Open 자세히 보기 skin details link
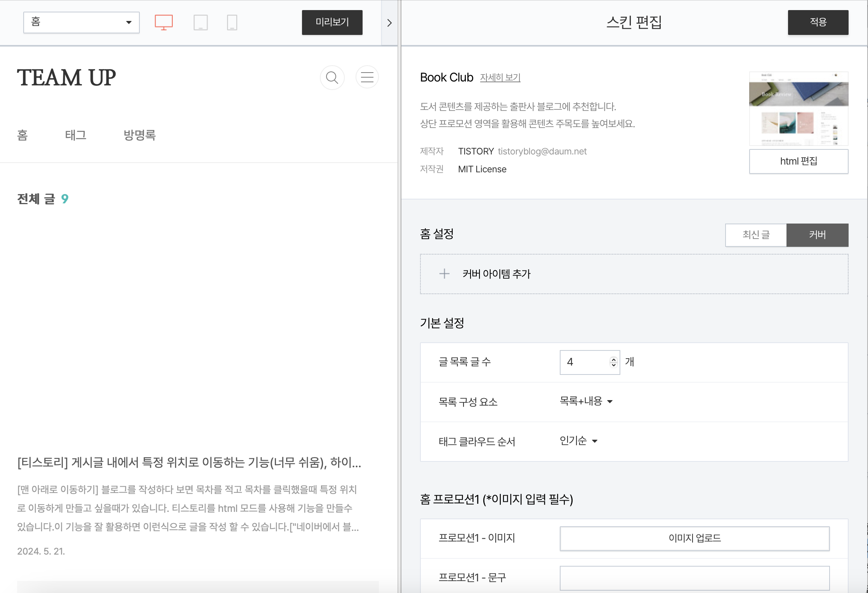The image size is (868, 593). [x=500, y=78]
